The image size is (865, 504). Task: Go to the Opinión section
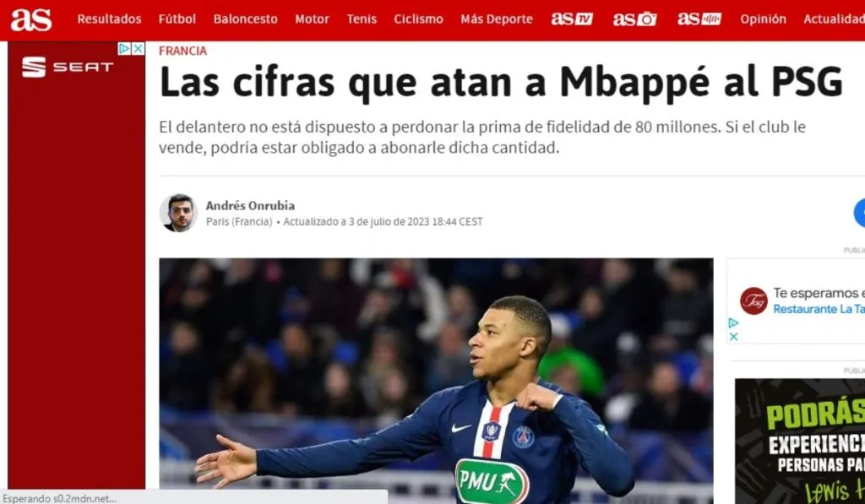(x=763, y=19)
